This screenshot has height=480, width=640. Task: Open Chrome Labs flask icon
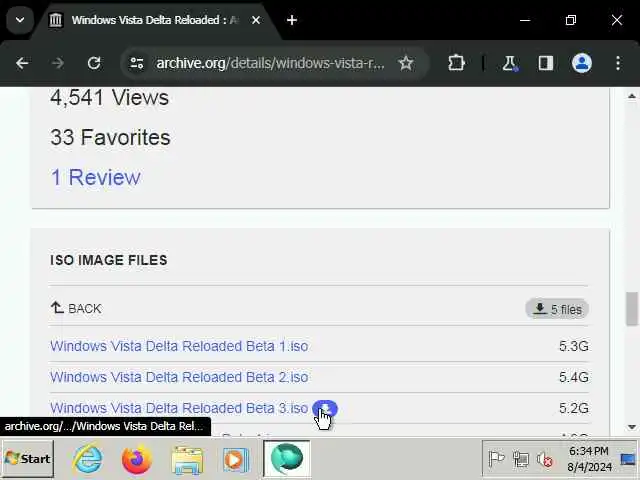[x=510, y=63]
